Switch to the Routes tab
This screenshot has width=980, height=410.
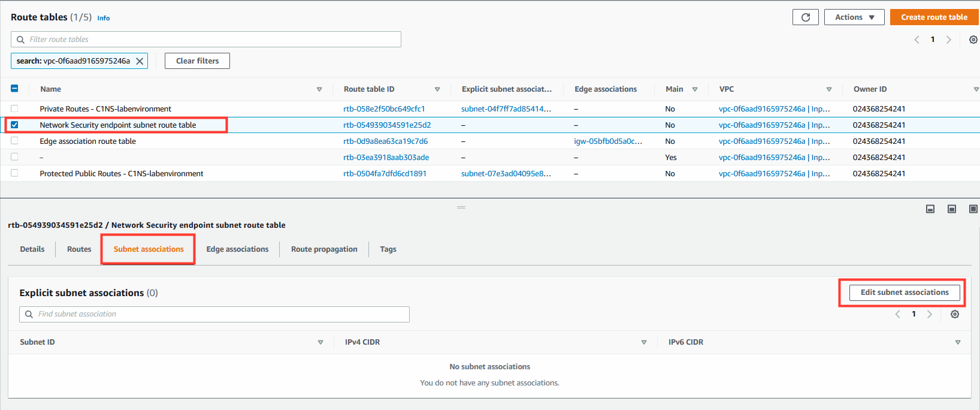[x=79, y=249]
